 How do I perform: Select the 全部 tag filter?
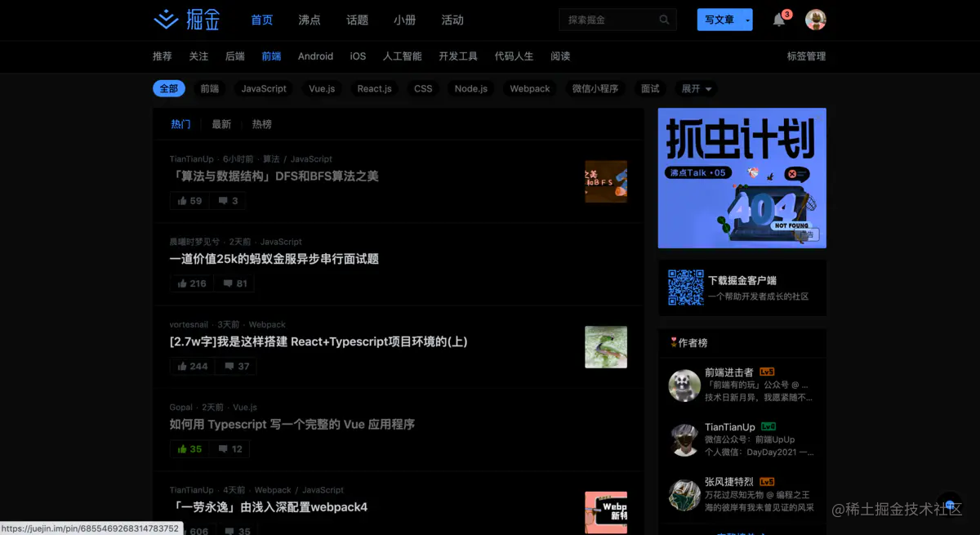[x=169, y=88]
